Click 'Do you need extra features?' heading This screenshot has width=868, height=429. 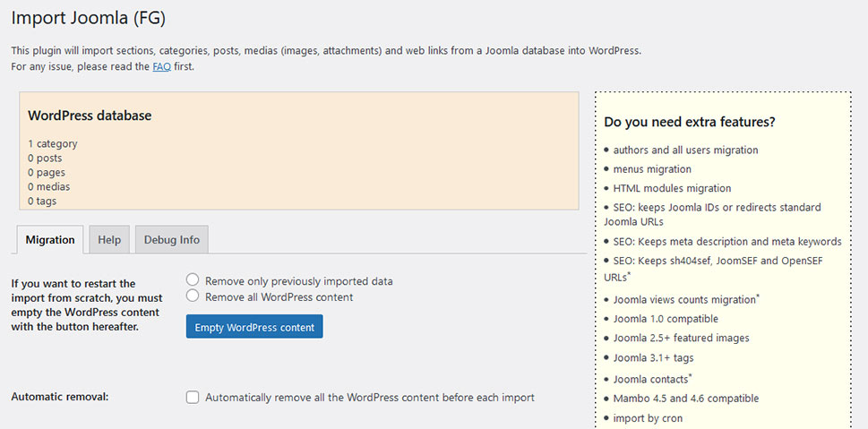click(x=689, y=122)
